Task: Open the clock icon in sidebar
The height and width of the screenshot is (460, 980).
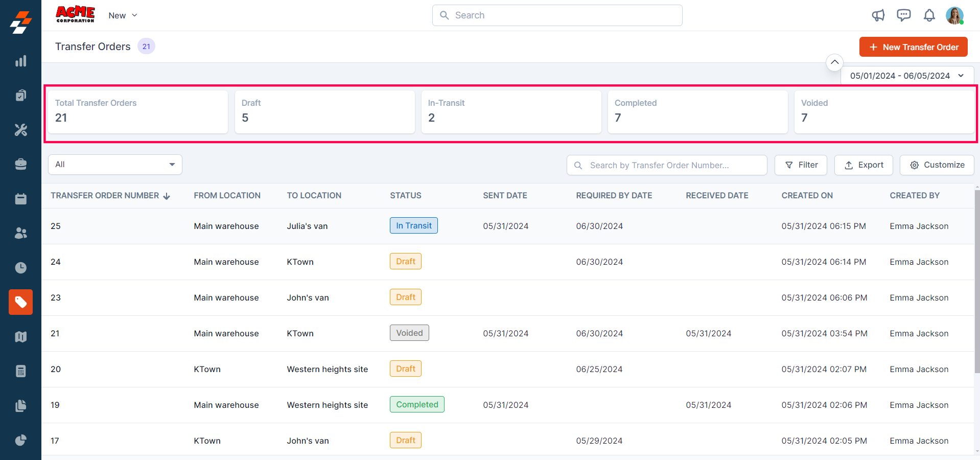Action: click(20, 268)
